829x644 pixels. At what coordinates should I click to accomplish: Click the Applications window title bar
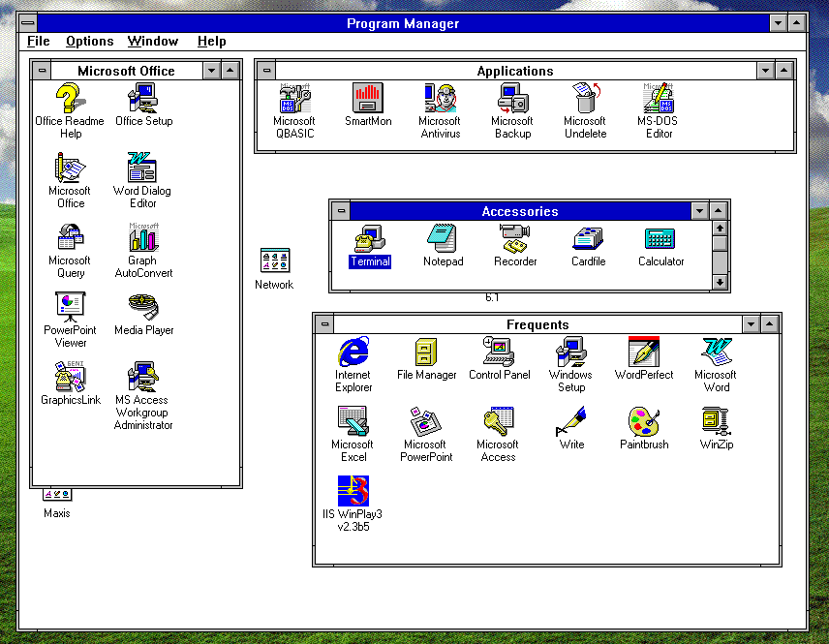(x=515, y=71)
